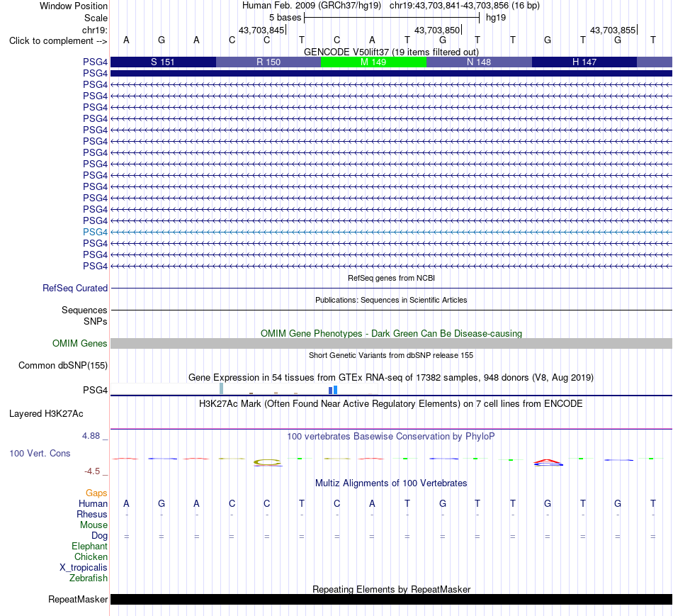Open the RefSeq Curated track label
The width and height of the screenshot is (673, 616).
point(75,289)
